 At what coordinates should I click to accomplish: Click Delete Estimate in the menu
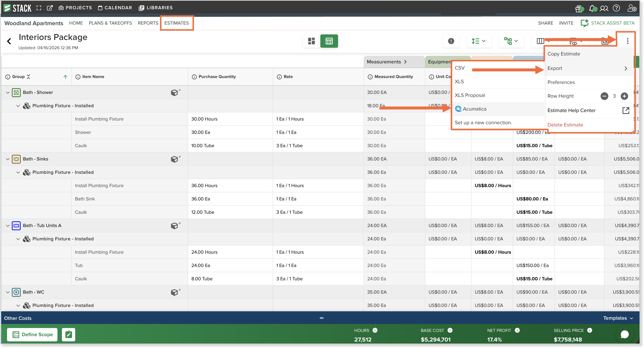click(565, 125)
